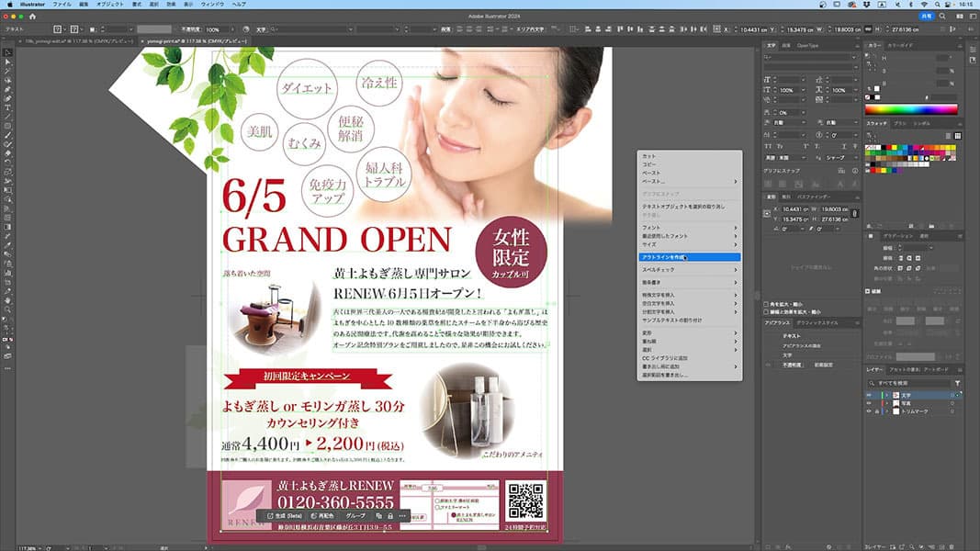
Task: Click the layer search field すべてを検索
Action: click(914, 383)
